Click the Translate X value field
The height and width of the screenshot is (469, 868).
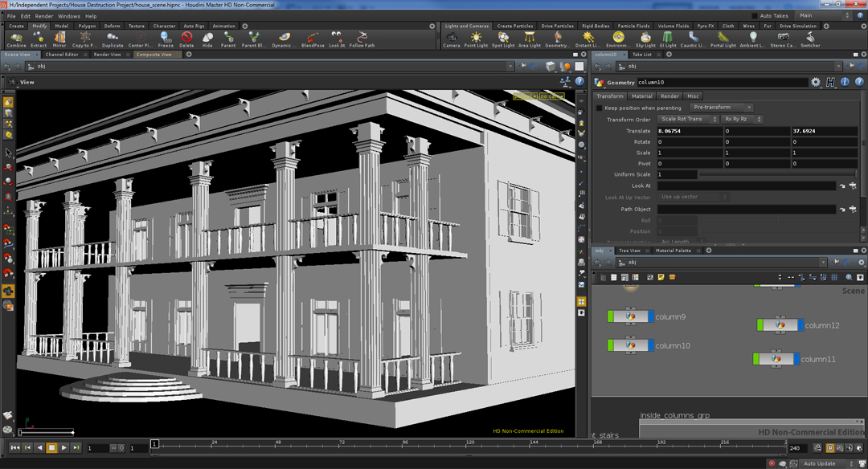tap(690, 131)
